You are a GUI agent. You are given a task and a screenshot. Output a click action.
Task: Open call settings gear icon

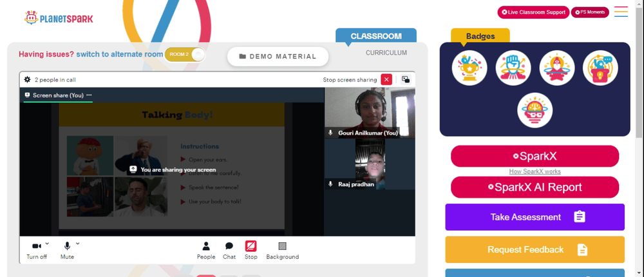click(27, 80)
